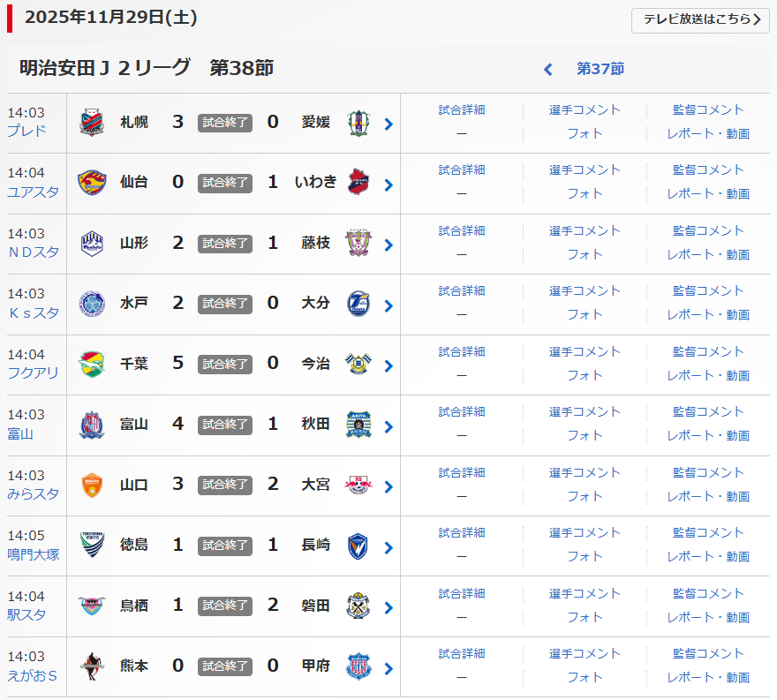Click the Tokushima team crest icon
The width and height of the screenshot is (777, 700).
(x=92, y=545)
